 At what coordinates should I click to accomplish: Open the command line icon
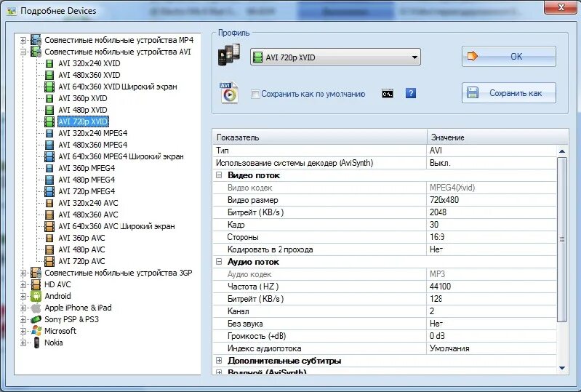point(388,94)
